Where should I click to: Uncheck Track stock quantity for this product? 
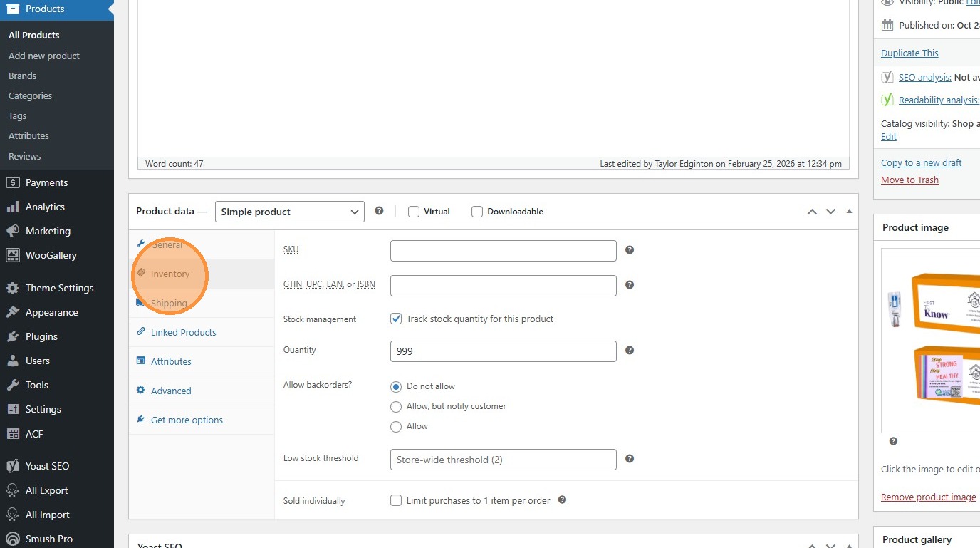coord(396,319)
